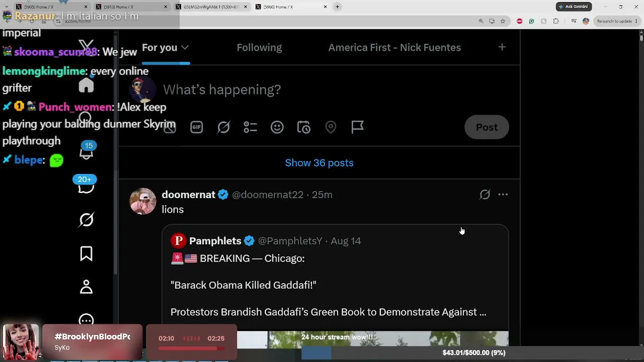Show 36 posts link
The width and height of the screenshot is (644, 362).
(x=319, y=163)
